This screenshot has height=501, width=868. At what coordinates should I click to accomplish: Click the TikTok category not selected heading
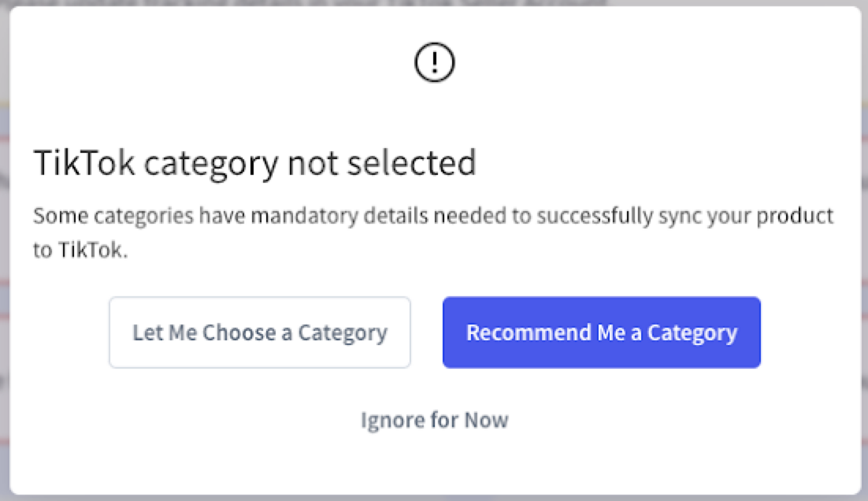(x=254, y=163)
